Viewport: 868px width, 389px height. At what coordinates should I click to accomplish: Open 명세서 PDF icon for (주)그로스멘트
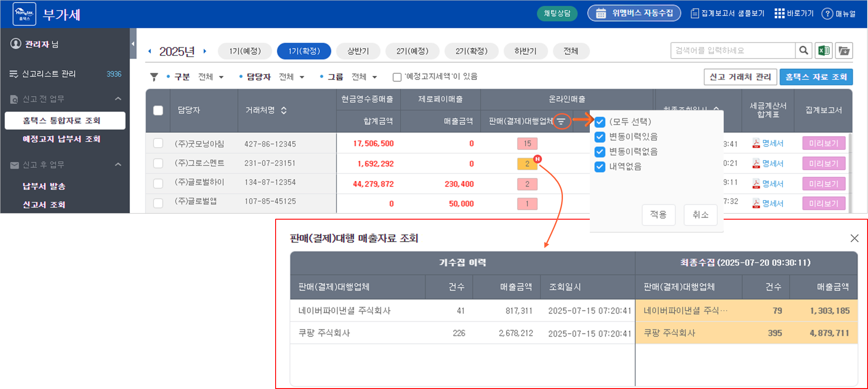[x=756, y=163]
